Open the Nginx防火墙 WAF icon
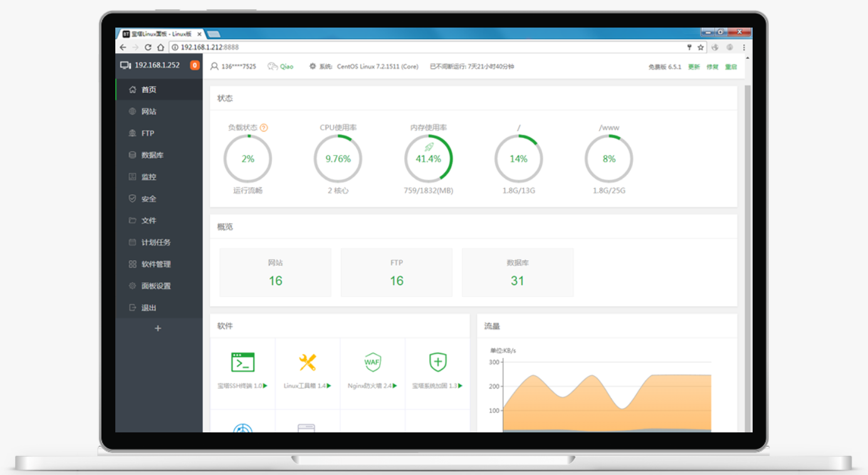This screenshot has width=868, height=475. (373, 362)
